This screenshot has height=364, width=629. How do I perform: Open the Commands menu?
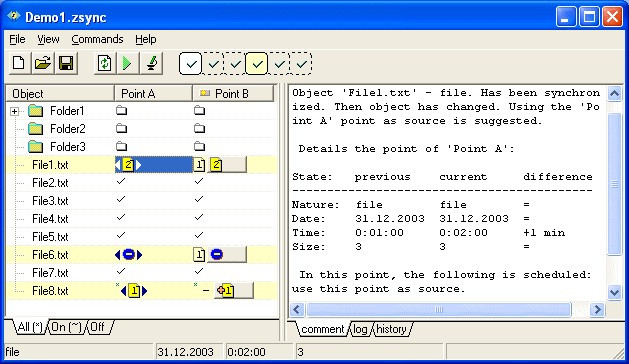pyautogui.click(x=97, y=39)
